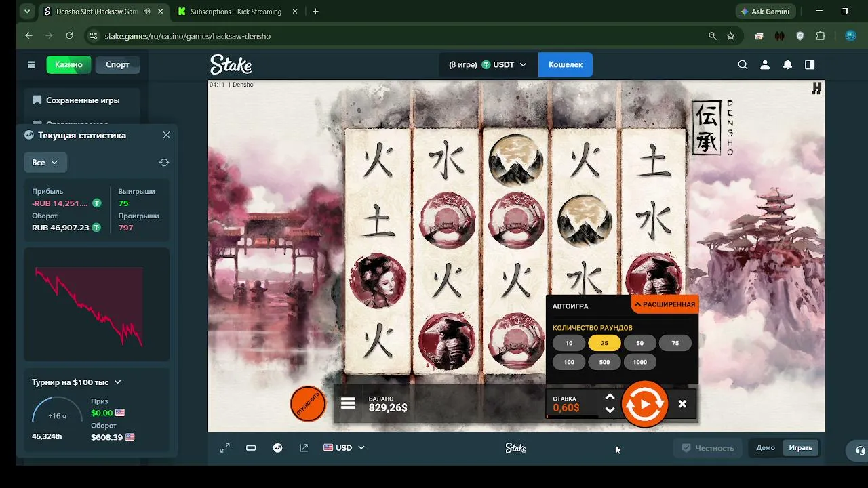Close the Автоигра autoplay panel
The height and width of the screenshot is (488, 868).
pos(682,404)
